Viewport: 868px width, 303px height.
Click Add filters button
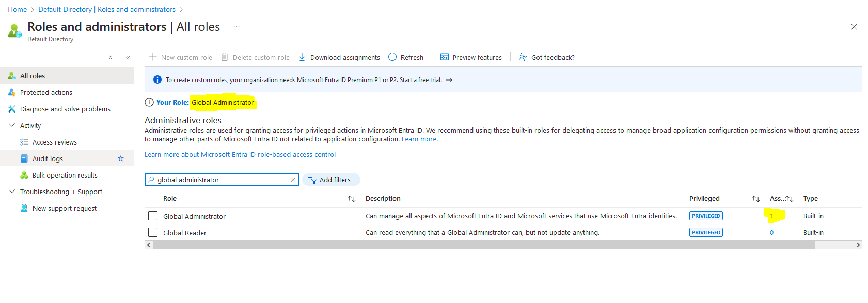point(331,180)
